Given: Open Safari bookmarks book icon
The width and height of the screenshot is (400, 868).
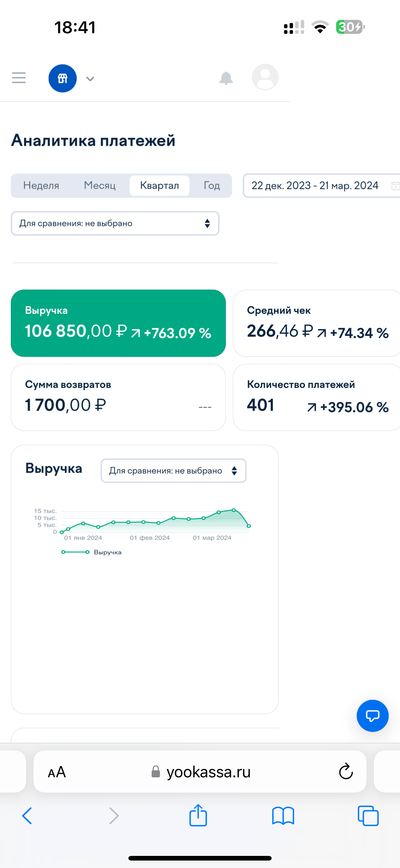Looking at the screenshot, I should click(283, 816).
